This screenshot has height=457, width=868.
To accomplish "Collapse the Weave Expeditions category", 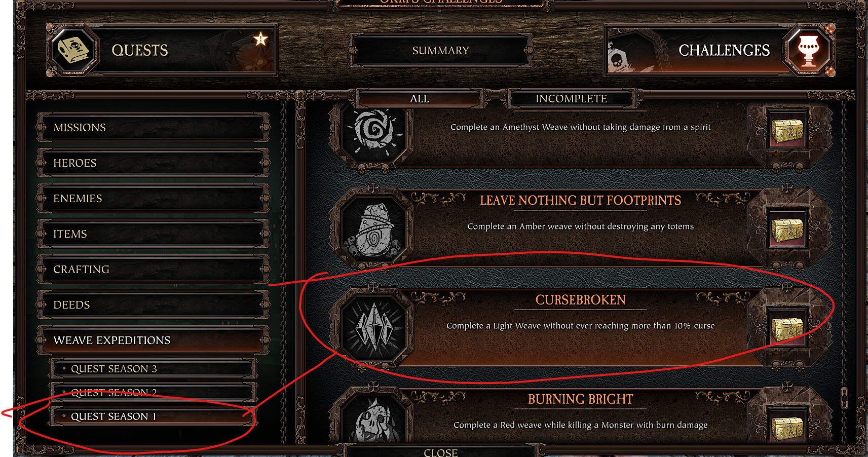I will 153,340.
